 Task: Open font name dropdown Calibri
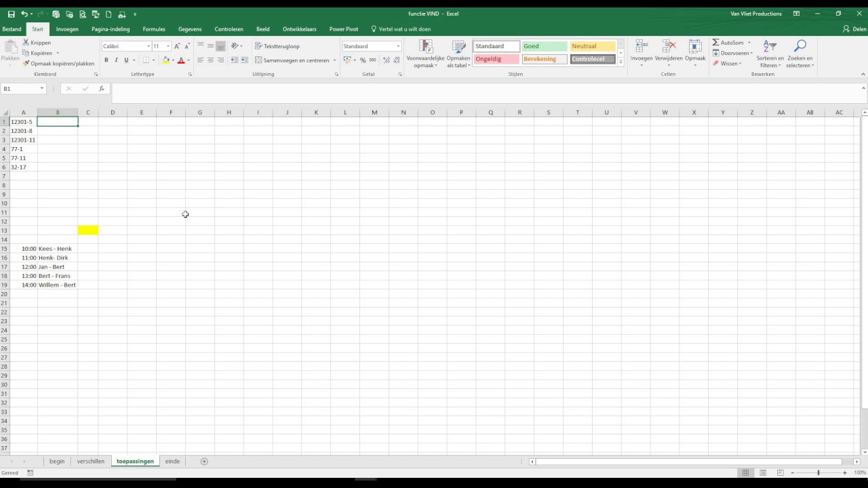coord(149,46)
